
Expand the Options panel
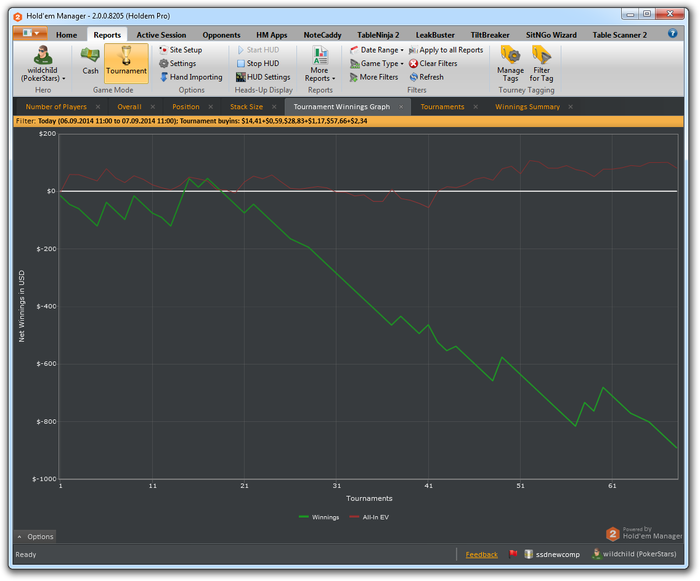point(35,536)
